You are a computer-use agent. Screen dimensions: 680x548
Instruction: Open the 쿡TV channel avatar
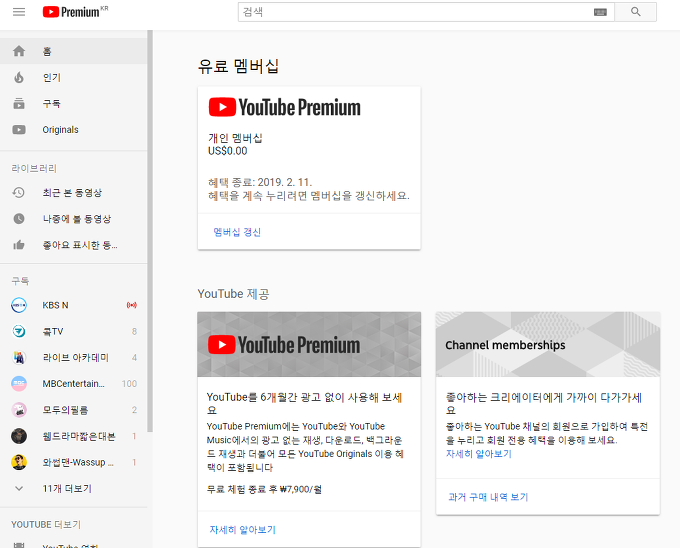point(19,331)
